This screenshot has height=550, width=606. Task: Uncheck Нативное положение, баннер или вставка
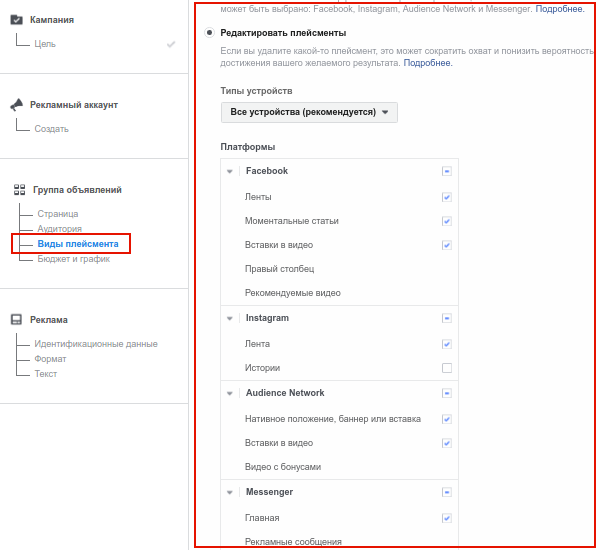(x=447, y=419)
